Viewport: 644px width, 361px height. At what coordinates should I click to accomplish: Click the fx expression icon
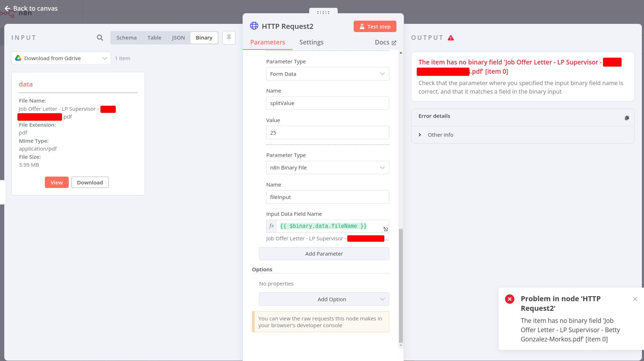pyautogui.click(x=271, y=226)
